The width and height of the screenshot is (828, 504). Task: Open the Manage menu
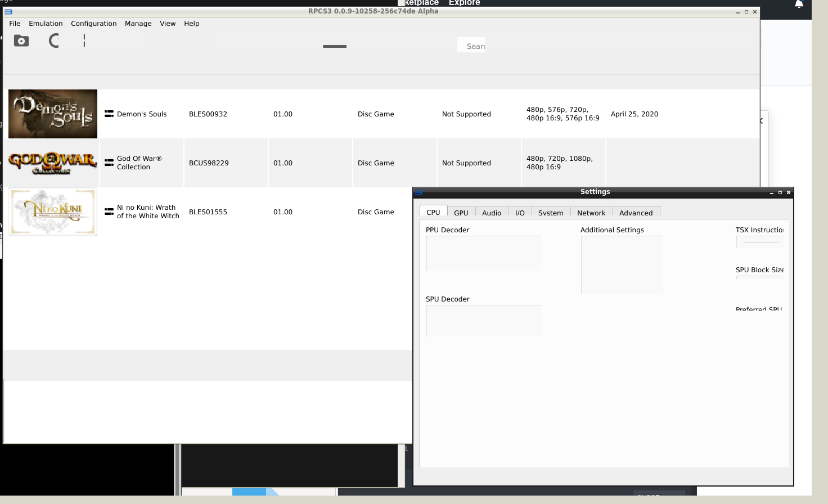tap(138, 24)
